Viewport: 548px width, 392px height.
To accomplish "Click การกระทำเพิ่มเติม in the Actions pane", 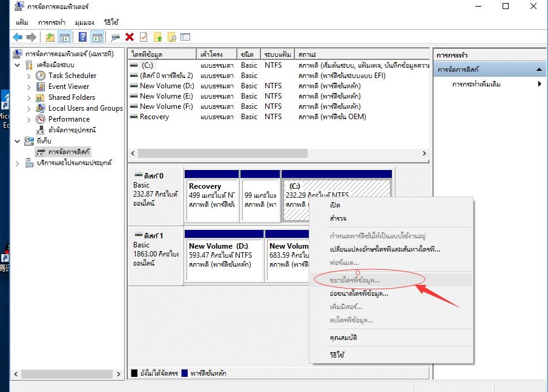I will pos(478,85).
